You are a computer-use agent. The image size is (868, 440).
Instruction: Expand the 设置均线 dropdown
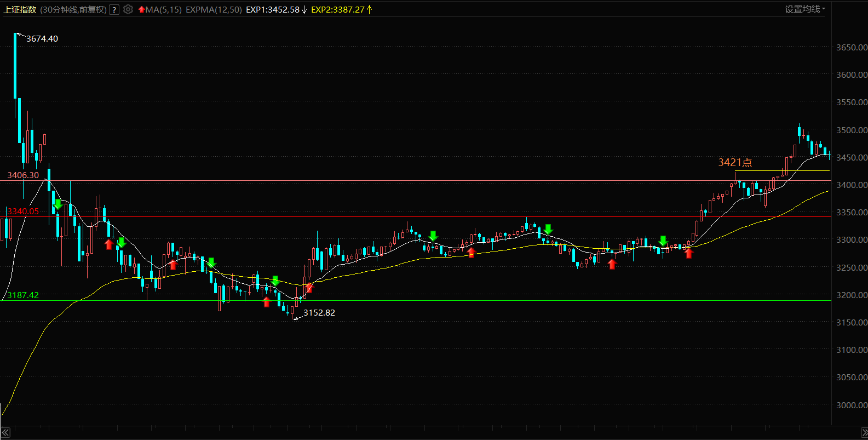point(805,9)
